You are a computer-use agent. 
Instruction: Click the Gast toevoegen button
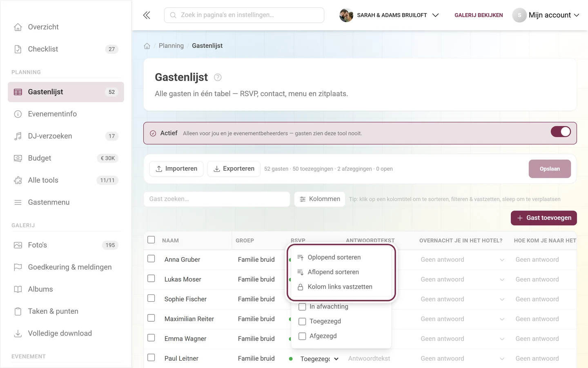point(544,218)
